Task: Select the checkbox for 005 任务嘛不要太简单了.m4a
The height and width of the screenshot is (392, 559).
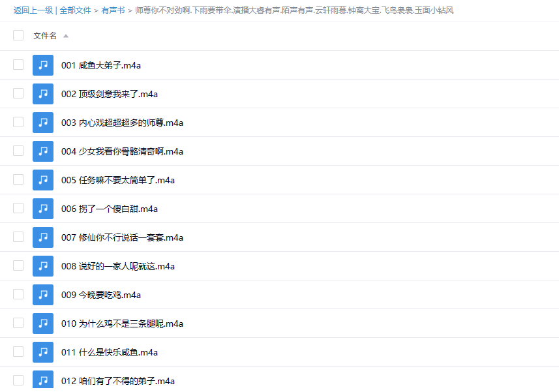Action: tap(18, 180)
